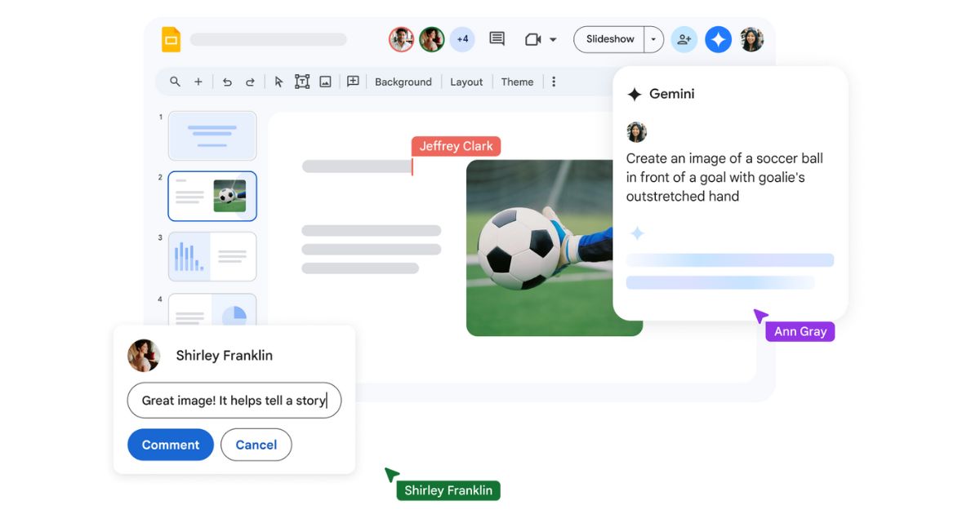Click the undo arrow icon
Viewport: 980px width, 514px height.
coord(227,82)
